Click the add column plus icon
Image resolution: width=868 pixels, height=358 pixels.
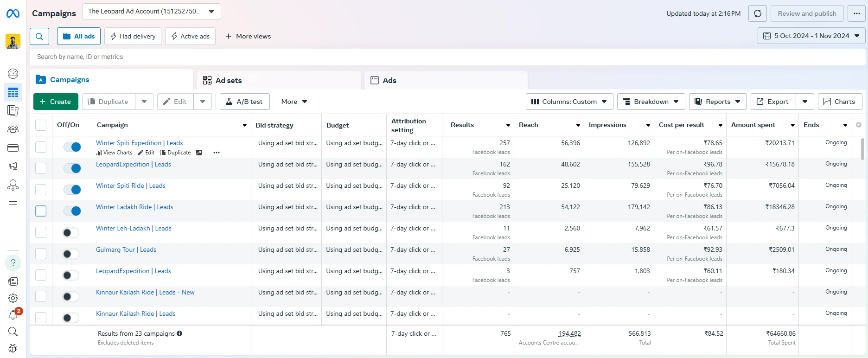(x=859, y=125)
